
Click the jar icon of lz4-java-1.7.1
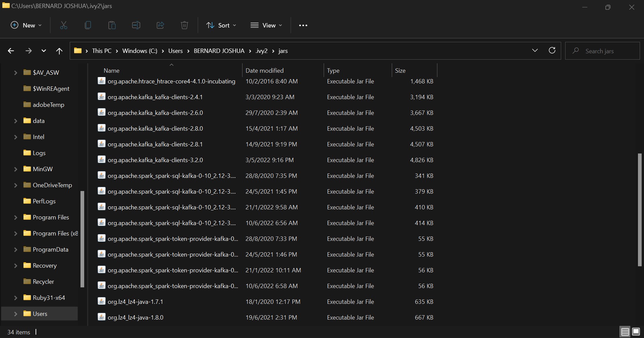(101, 301)
